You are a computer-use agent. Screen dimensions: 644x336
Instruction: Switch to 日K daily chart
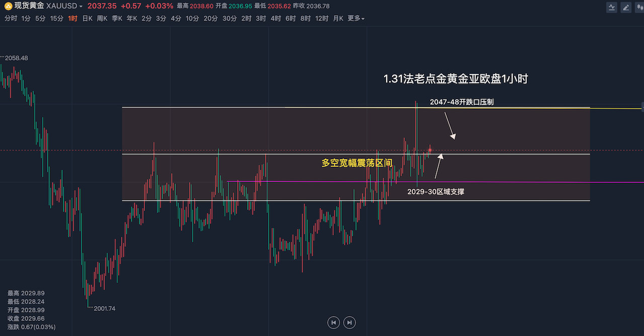[88, 18]
